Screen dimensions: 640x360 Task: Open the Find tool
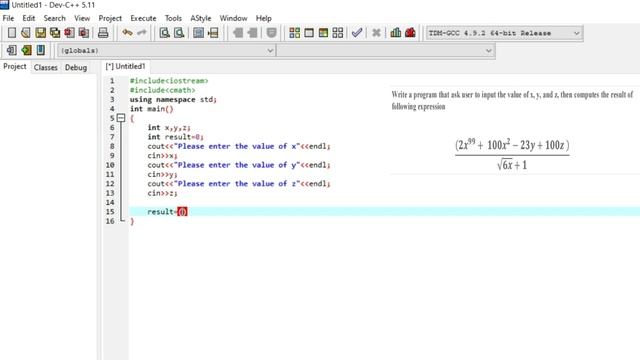point(164,33)
